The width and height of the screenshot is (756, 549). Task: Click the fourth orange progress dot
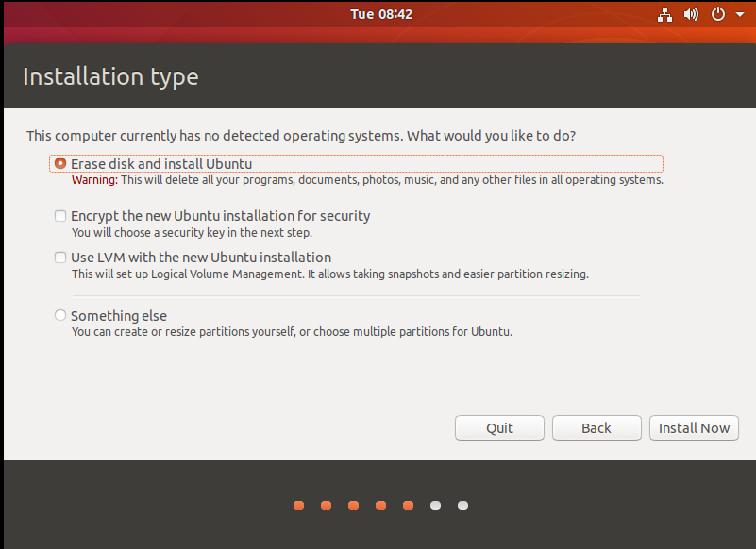380,506
